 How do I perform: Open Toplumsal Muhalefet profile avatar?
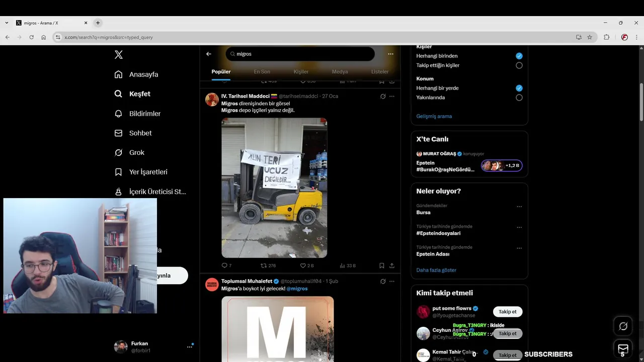point(212,285)
